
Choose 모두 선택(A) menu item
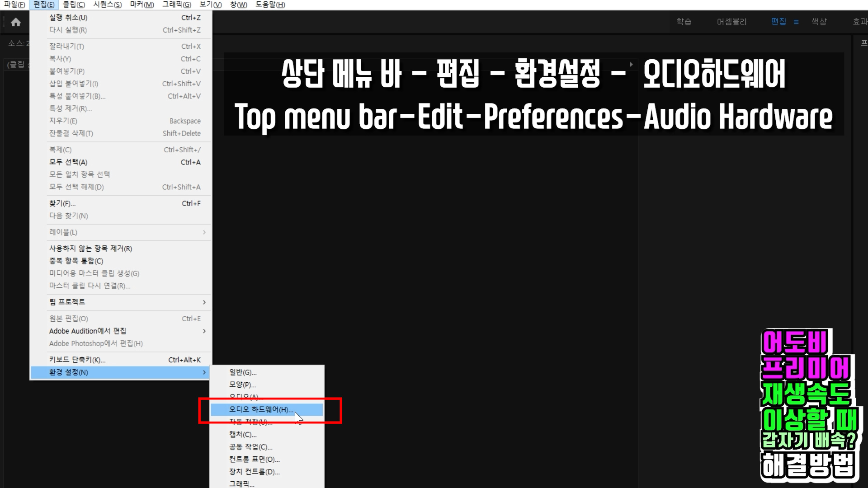(x=68, y=162)
